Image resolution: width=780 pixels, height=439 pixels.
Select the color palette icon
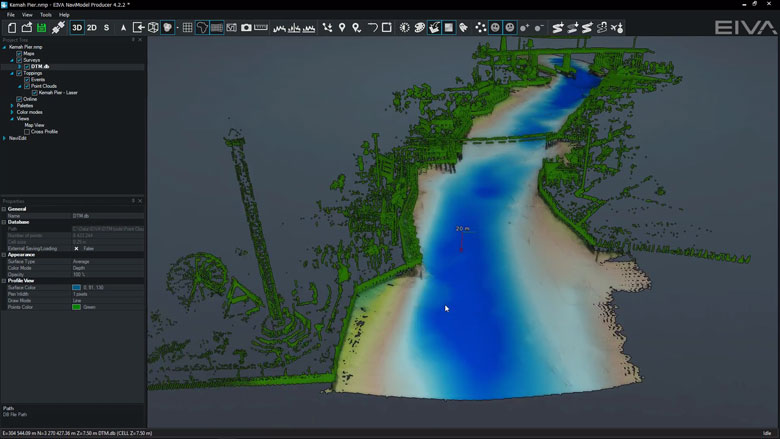pos(419,28)
